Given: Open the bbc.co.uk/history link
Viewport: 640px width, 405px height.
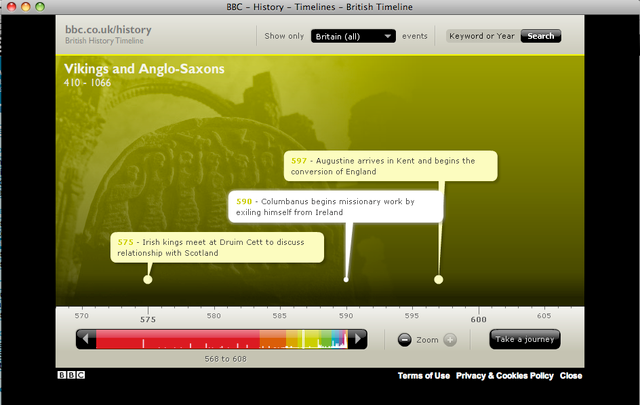Looking at the screenshot, I should pos(108,29).
